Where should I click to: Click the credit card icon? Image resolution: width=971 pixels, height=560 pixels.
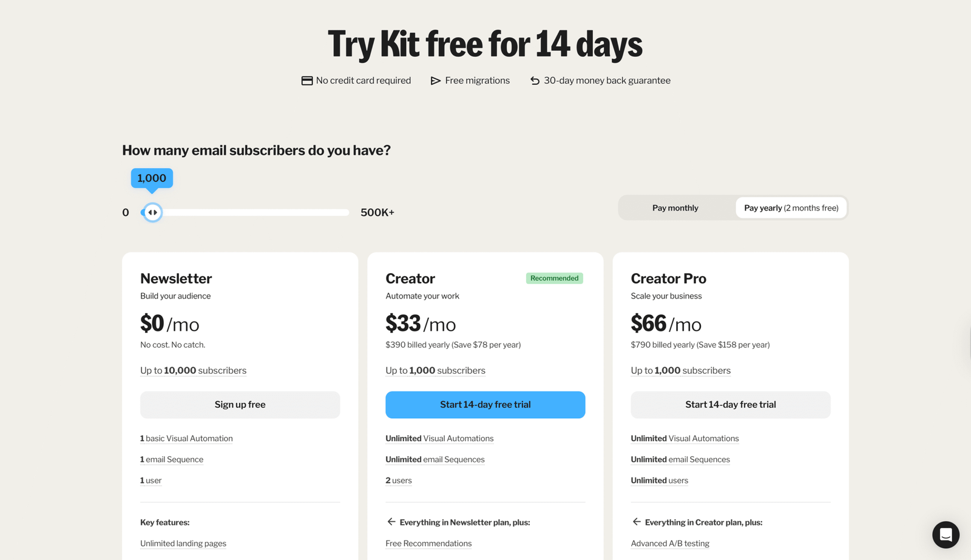tap(307, 81)
